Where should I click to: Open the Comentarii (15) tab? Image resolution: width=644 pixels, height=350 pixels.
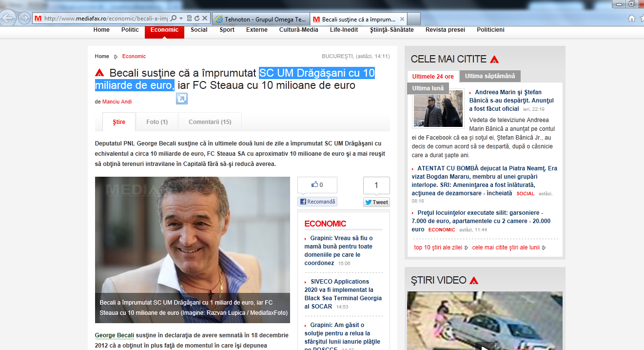pyautogui.click(x=210, y=122)
